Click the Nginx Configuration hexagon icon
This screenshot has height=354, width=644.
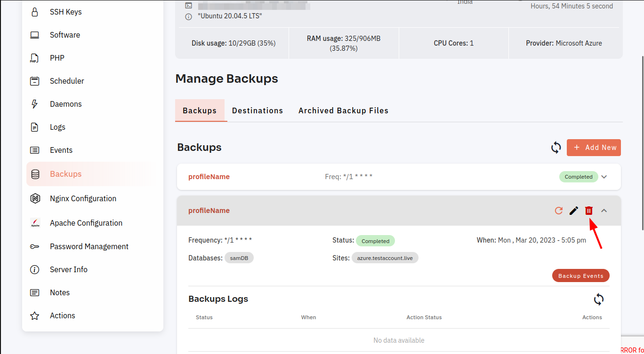click(x=35, y=198)
